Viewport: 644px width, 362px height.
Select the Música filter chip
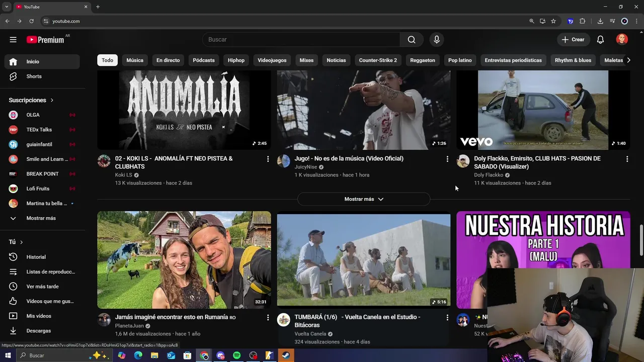coord(135,60)
